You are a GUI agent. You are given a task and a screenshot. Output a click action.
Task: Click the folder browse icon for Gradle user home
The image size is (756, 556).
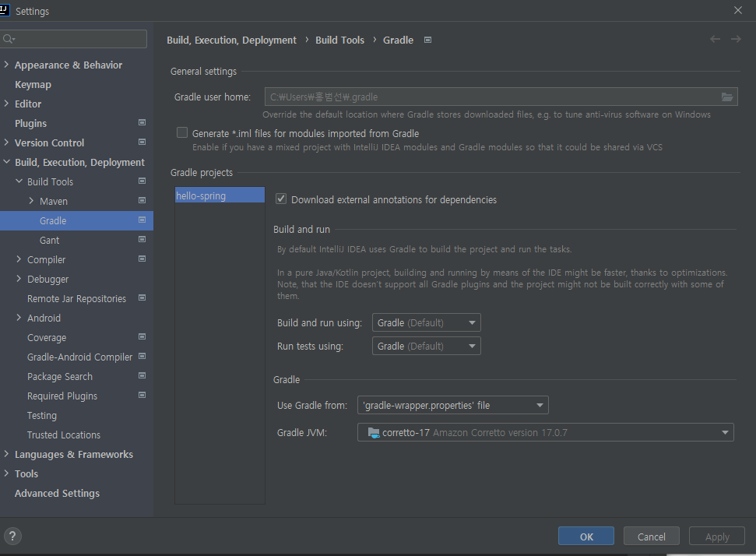pos(726,97)
